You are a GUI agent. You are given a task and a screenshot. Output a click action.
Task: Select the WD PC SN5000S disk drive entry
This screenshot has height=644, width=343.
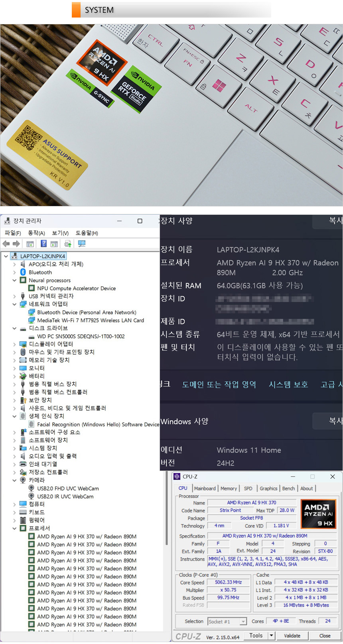[x=81, y=336]
